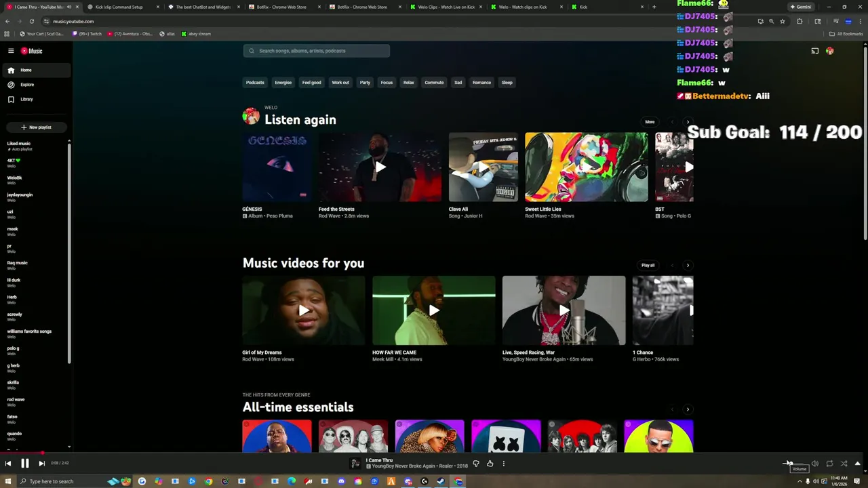Click the cast to device icon
This screenshot has width=868, height=488.
815,51
